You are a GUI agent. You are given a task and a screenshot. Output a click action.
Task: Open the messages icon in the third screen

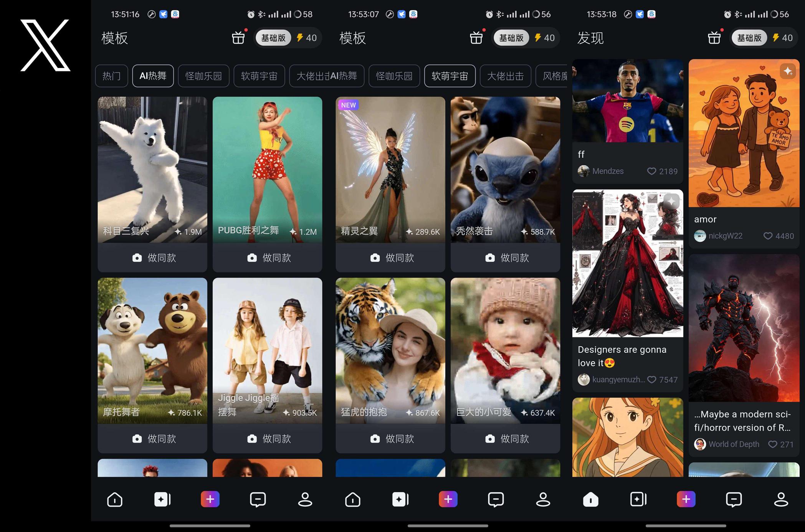click(734, 499)
